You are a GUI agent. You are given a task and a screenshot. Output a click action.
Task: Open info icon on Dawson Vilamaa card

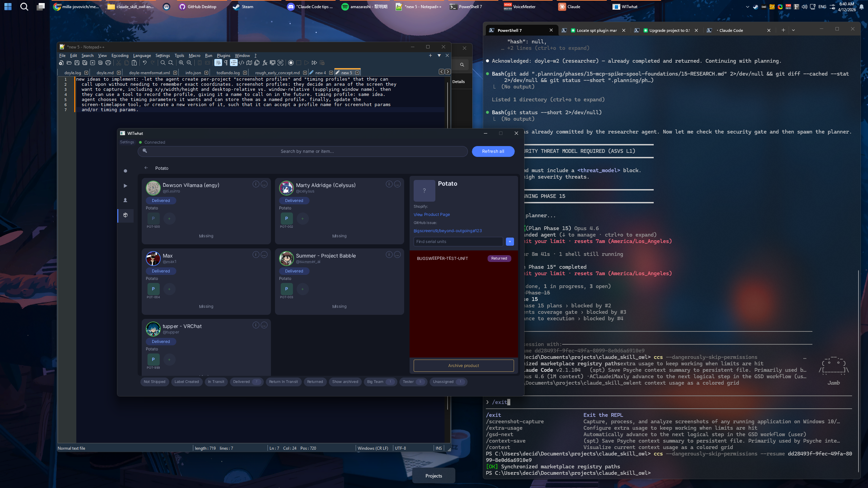pyautogui.click(x=256, y=184)
